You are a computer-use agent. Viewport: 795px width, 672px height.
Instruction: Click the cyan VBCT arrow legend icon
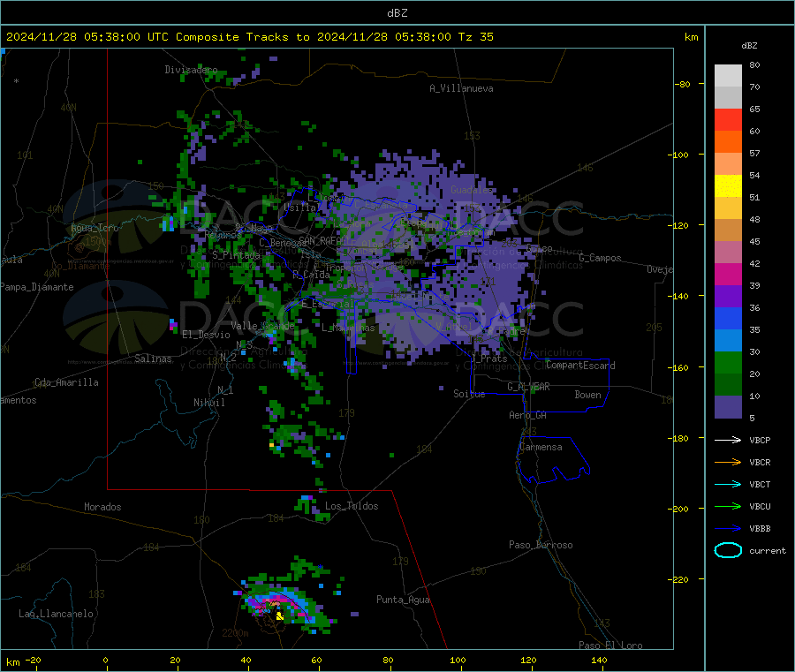pos(728,484)
